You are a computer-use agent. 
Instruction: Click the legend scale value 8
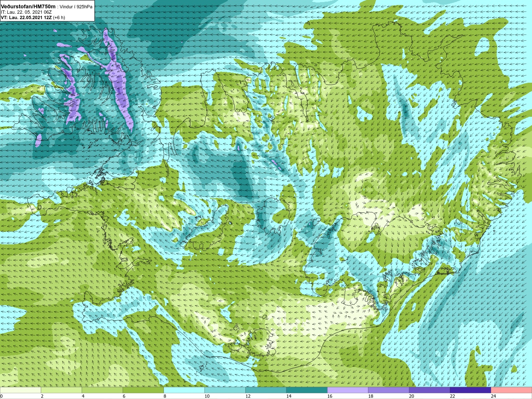click(165, 396)
